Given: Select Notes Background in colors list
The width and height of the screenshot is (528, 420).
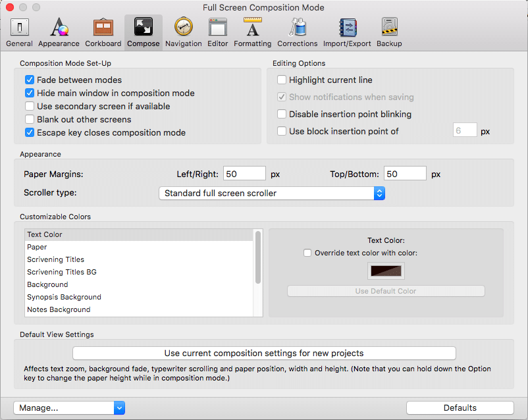Looking at the screenshot, I should pos(139,309).
